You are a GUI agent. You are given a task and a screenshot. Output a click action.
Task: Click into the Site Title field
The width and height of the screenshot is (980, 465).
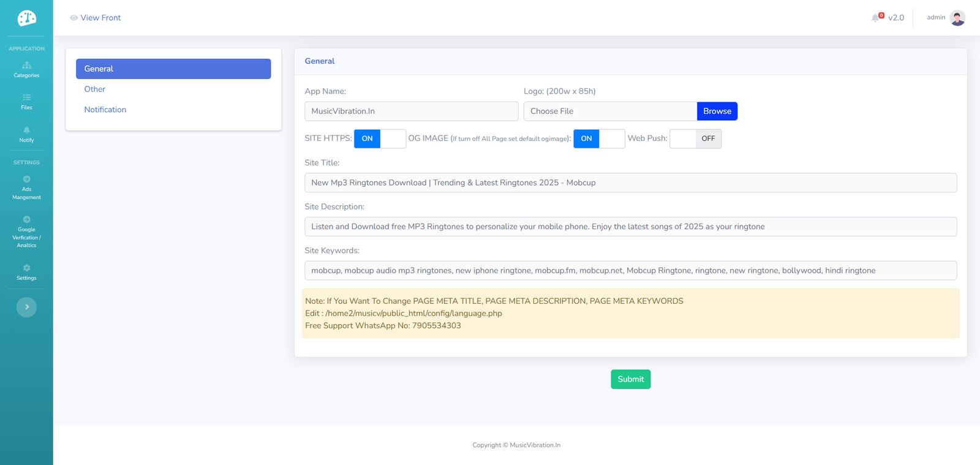point(630,183)
